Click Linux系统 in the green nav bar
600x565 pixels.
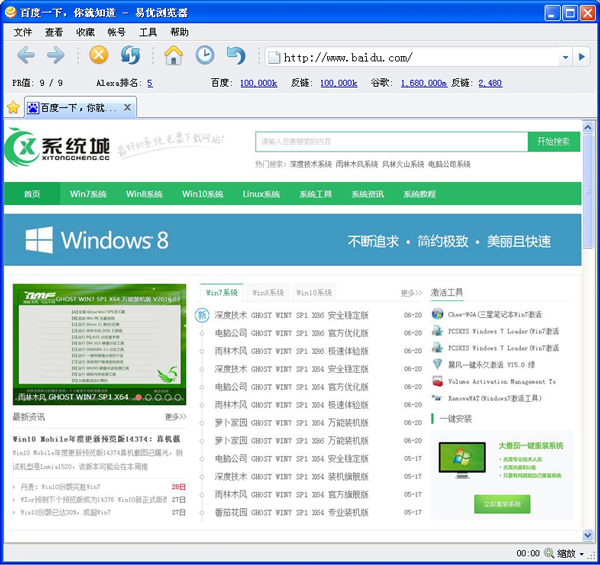[261, 194]
